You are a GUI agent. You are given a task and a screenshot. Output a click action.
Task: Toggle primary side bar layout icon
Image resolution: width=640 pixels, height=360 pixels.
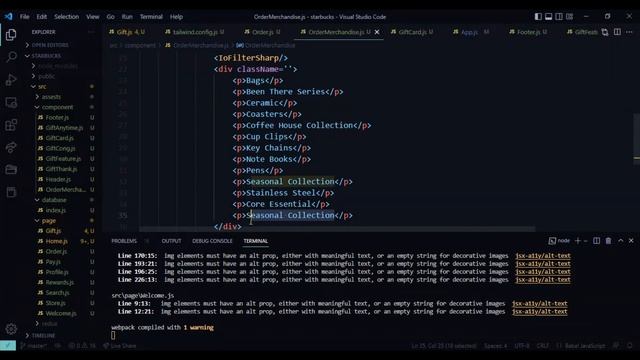[538, 17]
